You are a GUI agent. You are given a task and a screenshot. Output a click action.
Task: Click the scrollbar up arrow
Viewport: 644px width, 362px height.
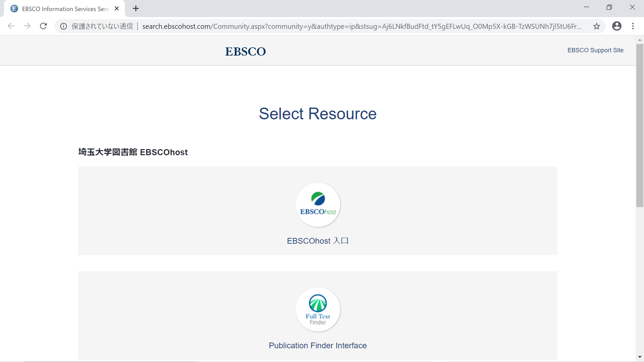point(640,40)
